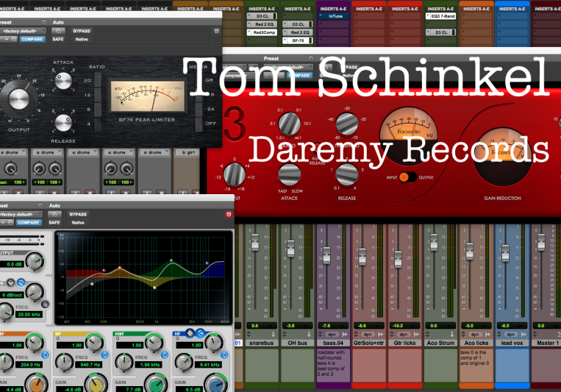Click the dyn button on lead vox

(511, 335)
